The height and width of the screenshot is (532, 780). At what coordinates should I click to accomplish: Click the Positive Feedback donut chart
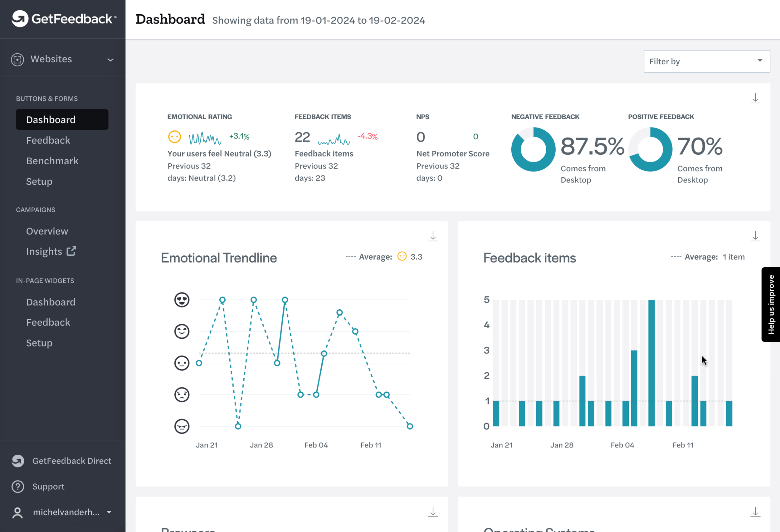[x=650, y=149]
